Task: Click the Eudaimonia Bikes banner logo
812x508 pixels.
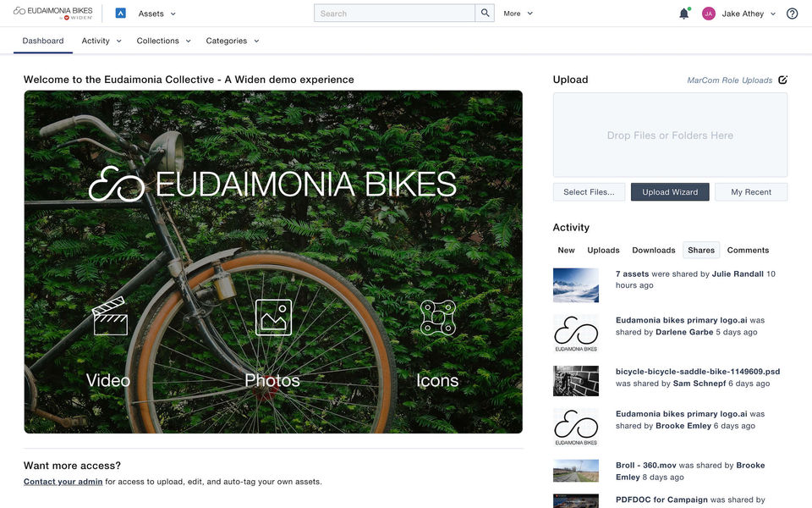Action: click(272, 184)
